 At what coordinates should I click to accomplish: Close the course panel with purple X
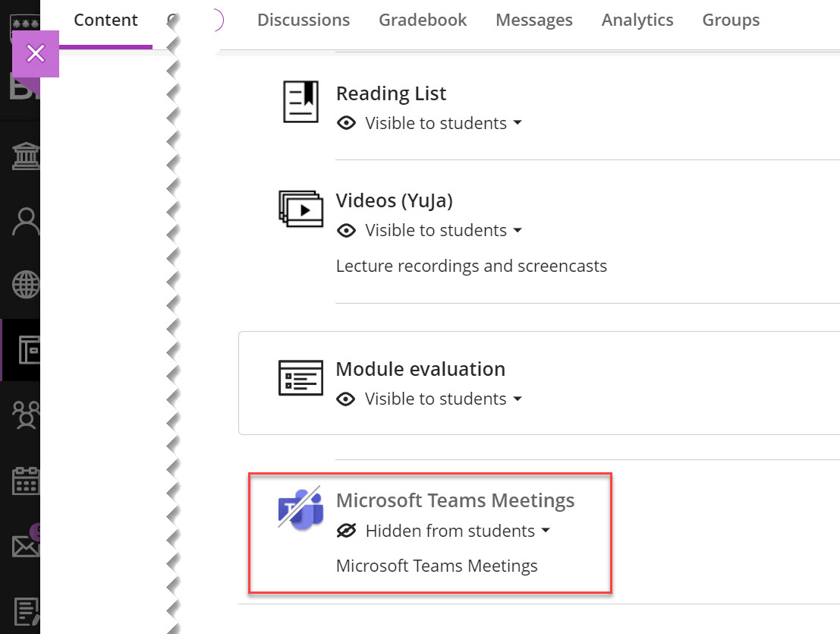[x=36, y=54]
